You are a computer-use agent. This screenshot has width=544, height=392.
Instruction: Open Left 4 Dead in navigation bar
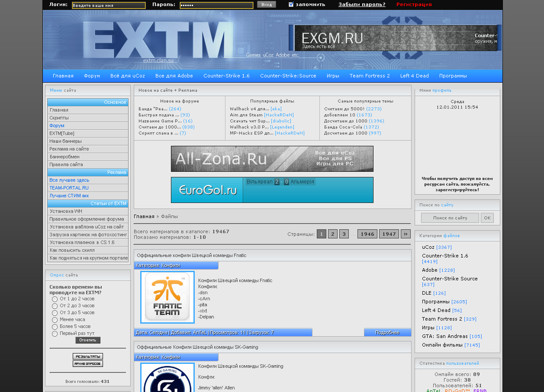415,76
